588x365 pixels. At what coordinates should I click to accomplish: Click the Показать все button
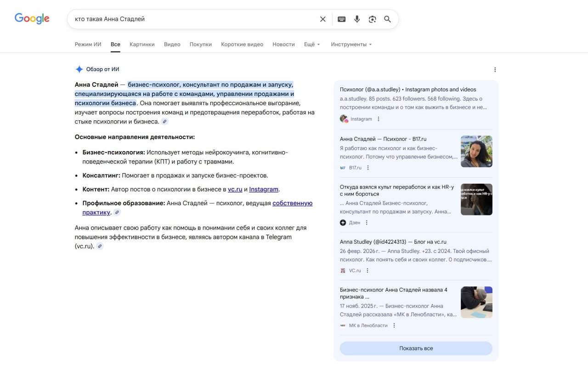click(x=416, y=348)
